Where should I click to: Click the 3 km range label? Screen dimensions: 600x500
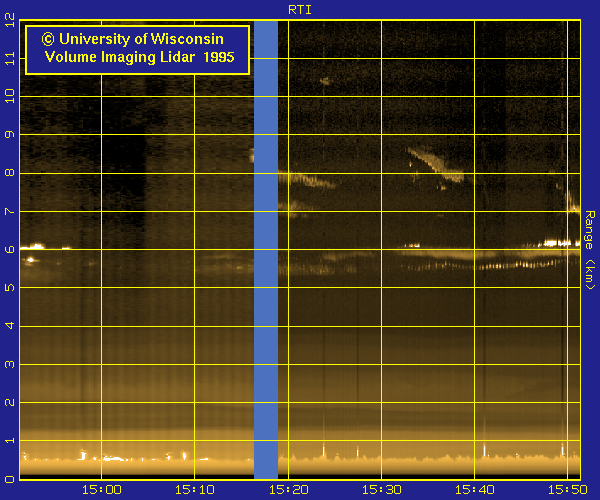click(10, 364)
